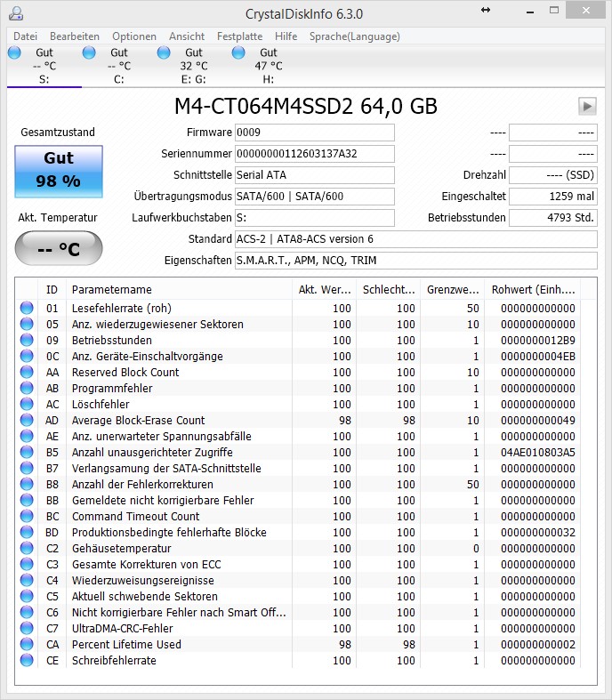Image resolution: width=612 pixels, height=700 pixels.
Task: Open the Ansicht menu
Action: (x=187, y=36)
